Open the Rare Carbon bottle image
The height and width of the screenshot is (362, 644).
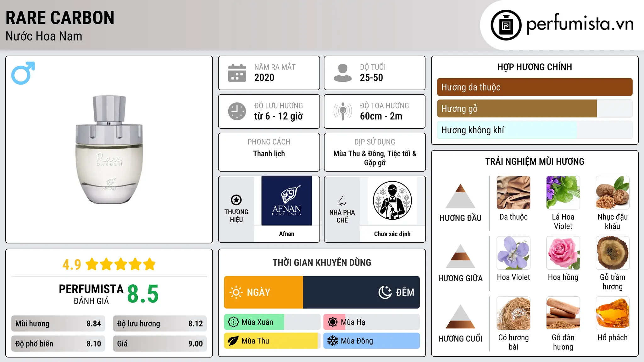(x=109, y=149)
